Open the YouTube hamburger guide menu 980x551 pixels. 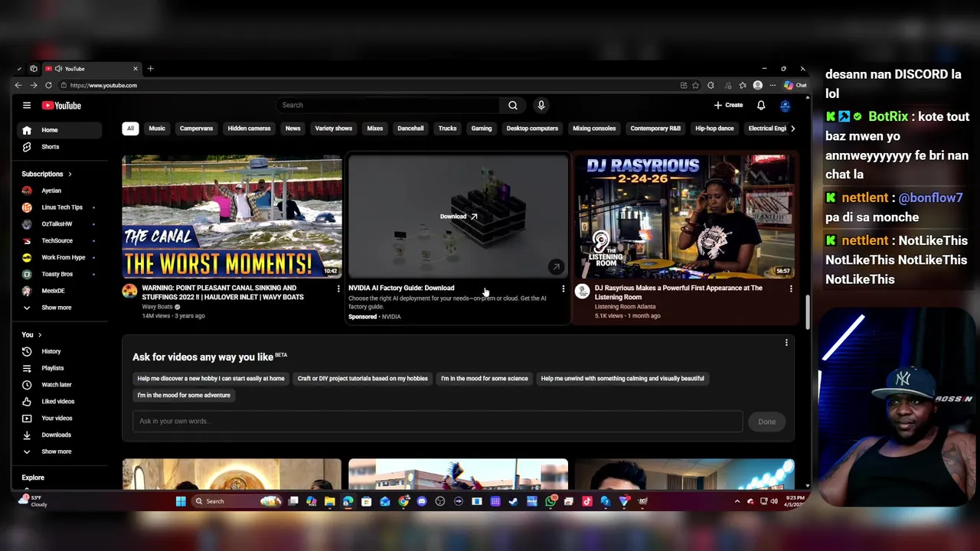click(x=27, y=106)
